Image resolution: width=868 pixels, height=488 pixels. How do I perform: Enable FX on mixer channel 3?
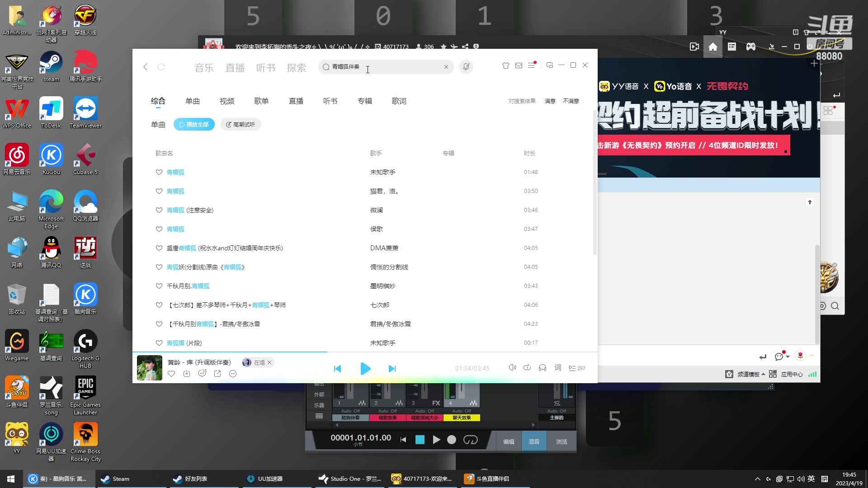435,403
